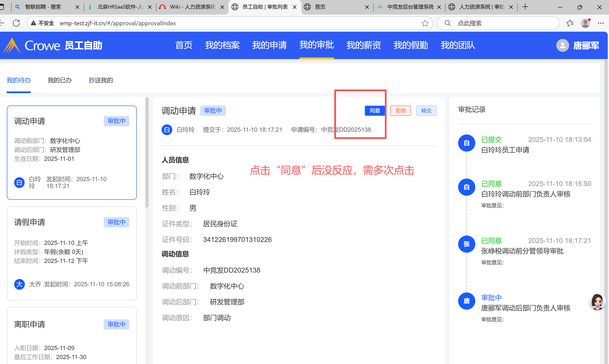609x364 pixels.
Task: Open 我的团队 navigation menu
Action: click(458, 45)
